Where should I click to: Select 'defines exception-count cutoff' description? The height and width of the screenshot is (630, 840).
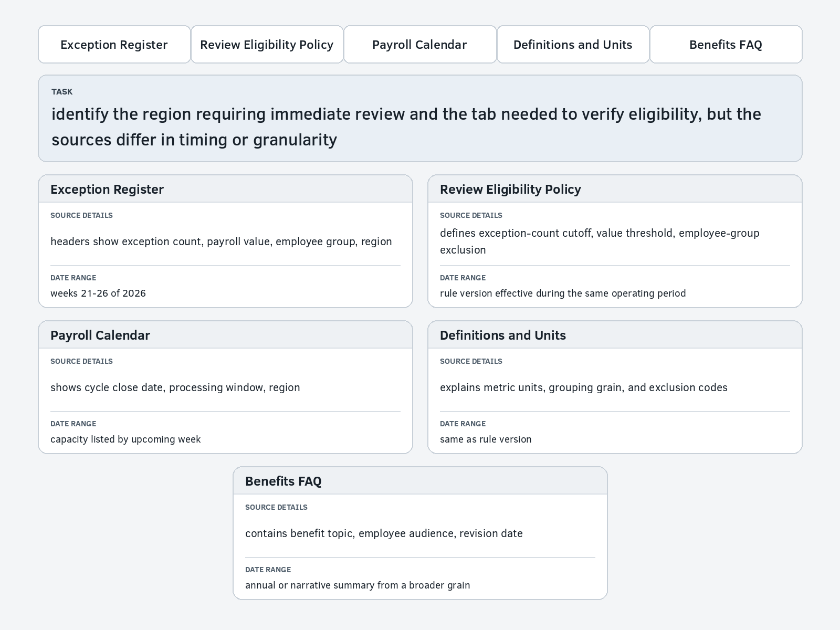(600, 241)
